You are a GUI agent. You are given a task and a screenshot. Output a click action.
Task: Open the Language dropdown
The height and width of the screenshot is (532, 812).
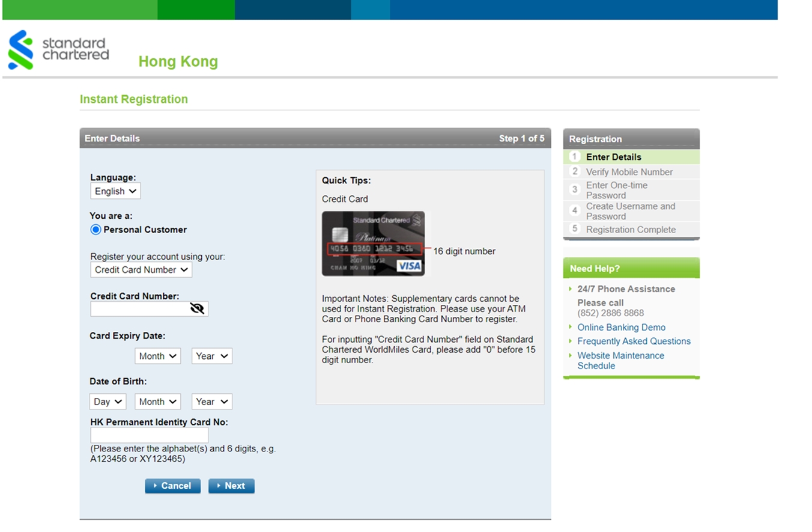coord(115,191)
